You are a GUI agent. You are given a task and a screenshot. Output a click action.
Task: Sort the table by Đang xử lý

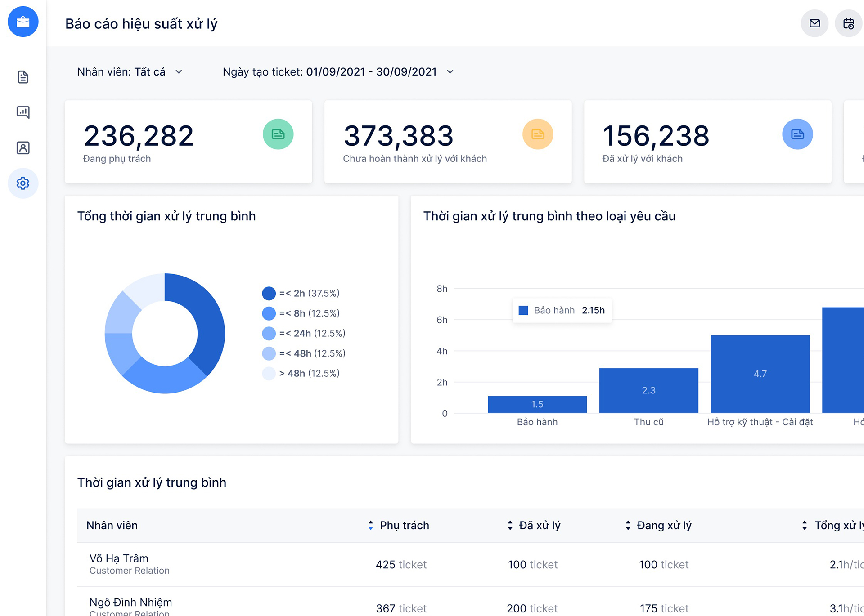[x=627, y=525]
